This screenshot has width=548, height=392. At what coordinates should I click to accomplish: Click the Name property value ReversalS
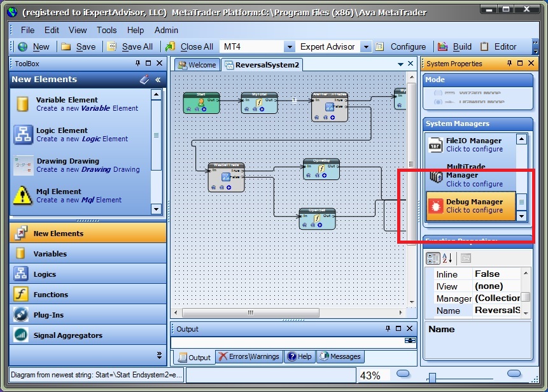(x=496, y=311)
